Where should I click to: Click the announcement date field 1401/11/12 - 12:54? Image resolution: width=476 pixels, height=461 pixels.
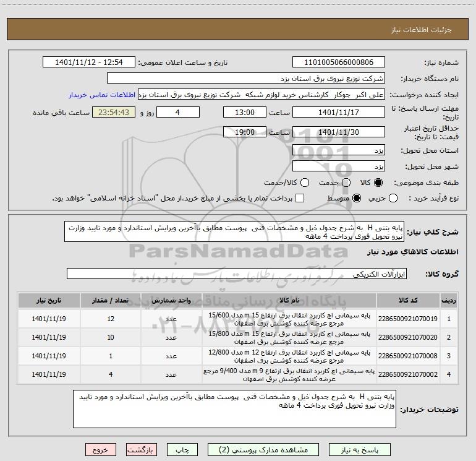89,62
